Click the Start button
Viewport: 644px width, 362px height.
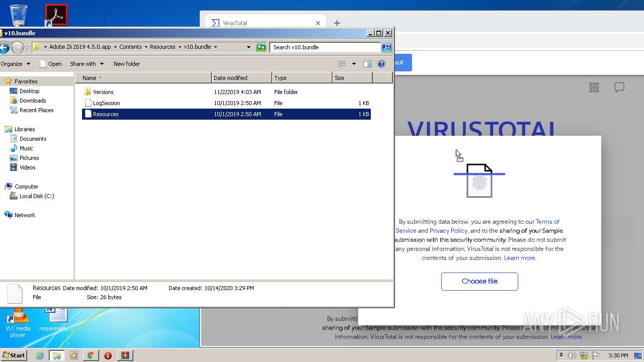[x=14, y=355]
